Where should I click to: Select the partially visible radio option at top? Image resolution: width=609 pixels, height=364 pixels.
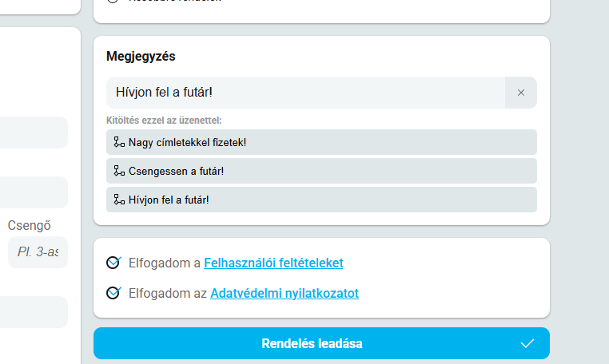(113, 2)
